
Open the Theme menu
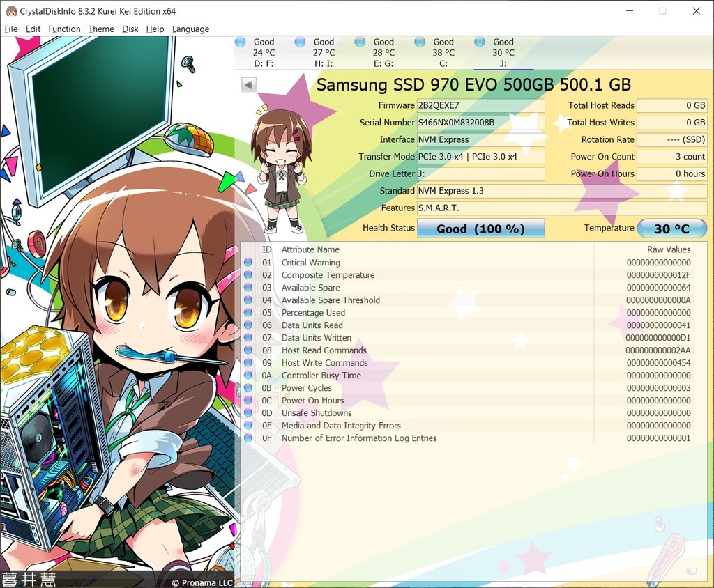tap(100, 29)
